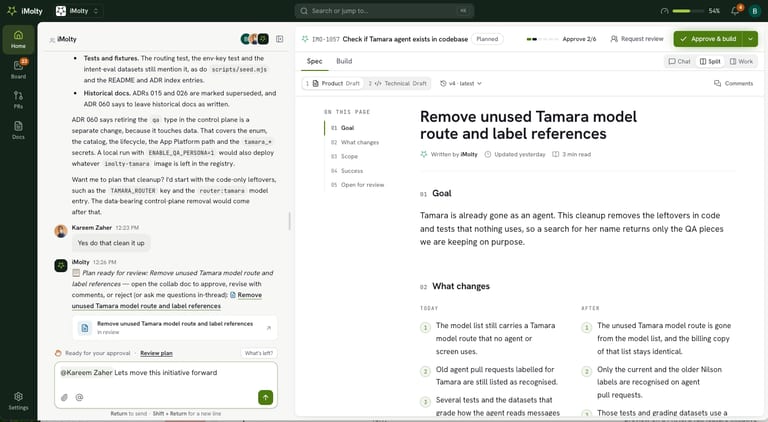Open the Board sidebar item
Screen dimensions: 768x422
(18, 69)
